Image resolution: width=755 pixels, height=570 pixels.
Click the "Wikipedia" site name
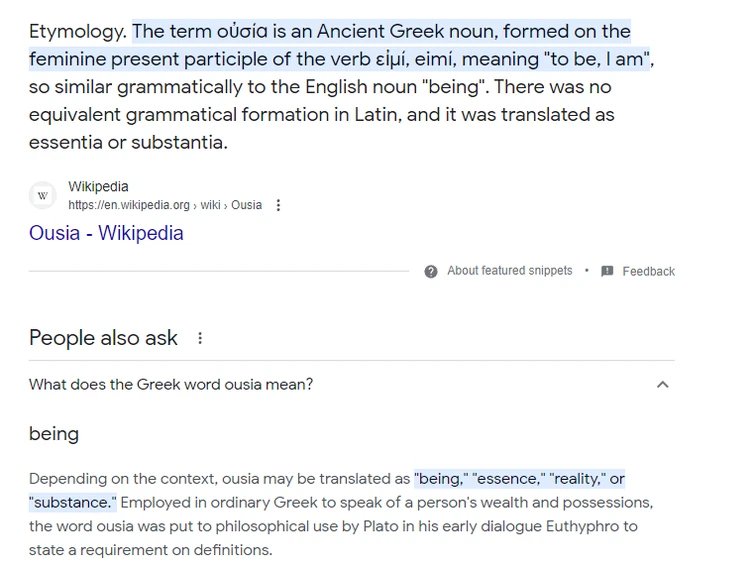pos(98,187)
